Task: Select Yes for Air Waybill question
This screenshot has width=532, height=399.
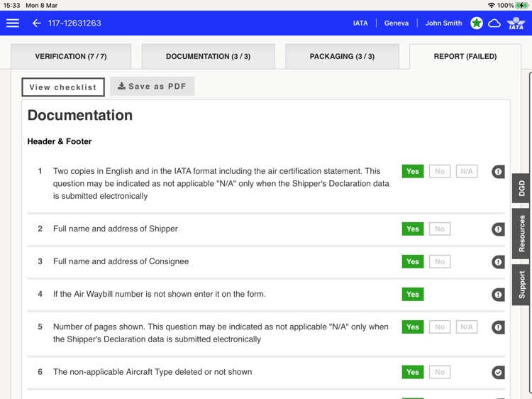Action: (x=413, y=294)
